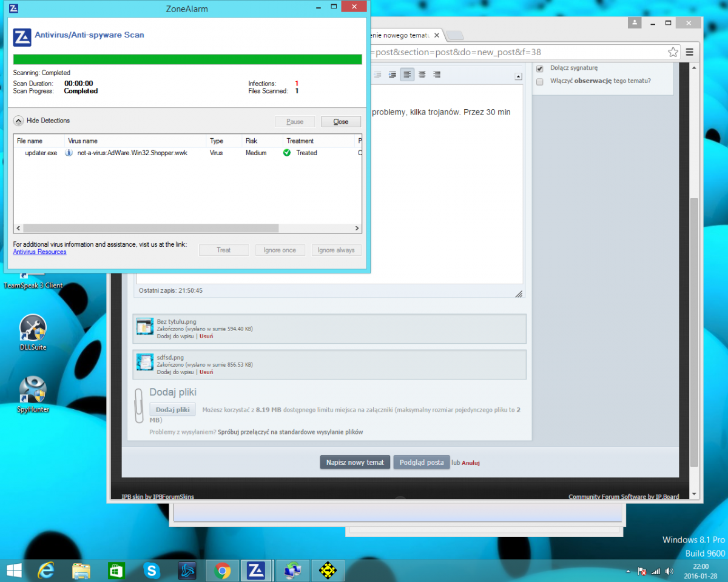This screenshot has height=582, width=728.
Task: Click the green scan progress bar
Action: tap(187, 59)
